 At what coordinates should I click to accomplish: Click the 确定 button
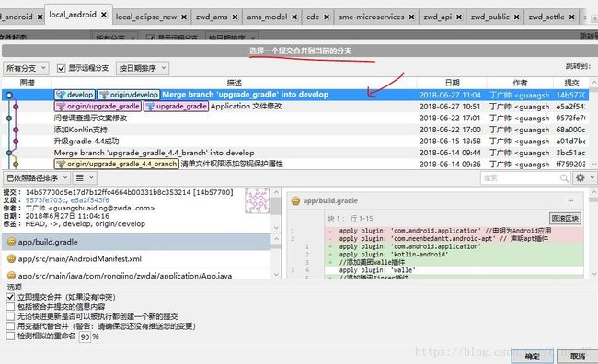click(x=532, y=357)
